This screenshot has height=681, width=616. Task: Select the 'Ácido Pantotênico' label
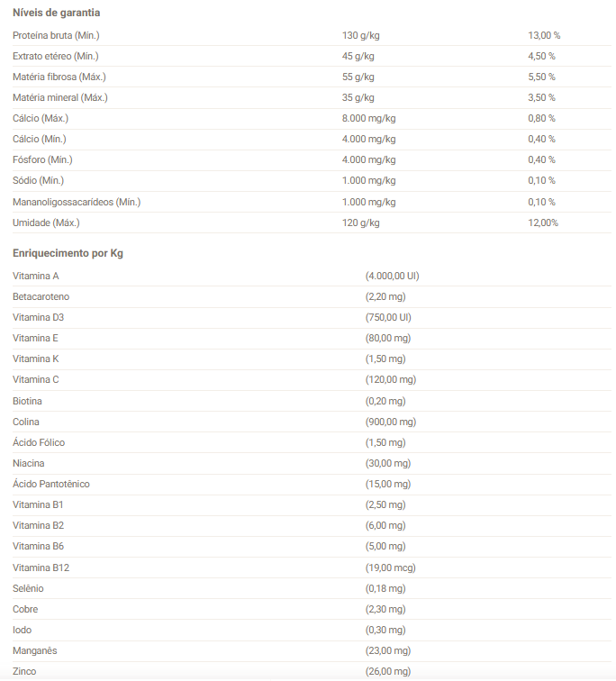point(51,484)
